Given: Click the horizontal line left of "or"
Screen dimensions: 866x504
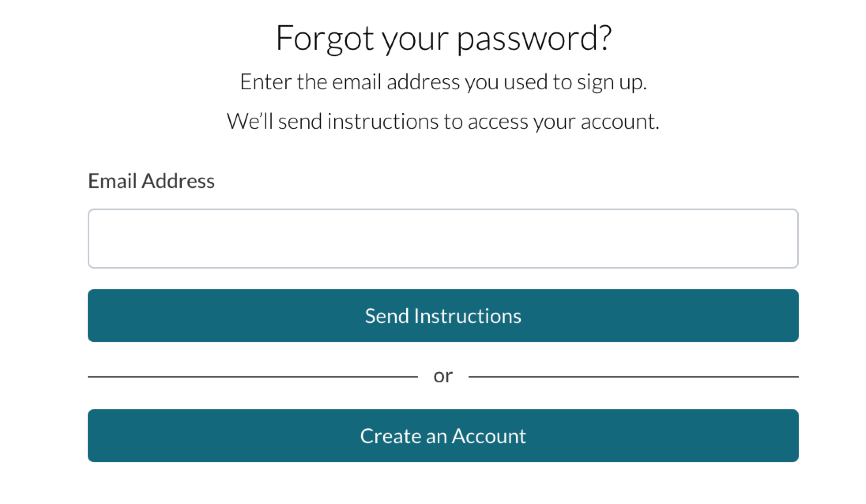Looking at the screenshot, I should (x=253, y=377).
